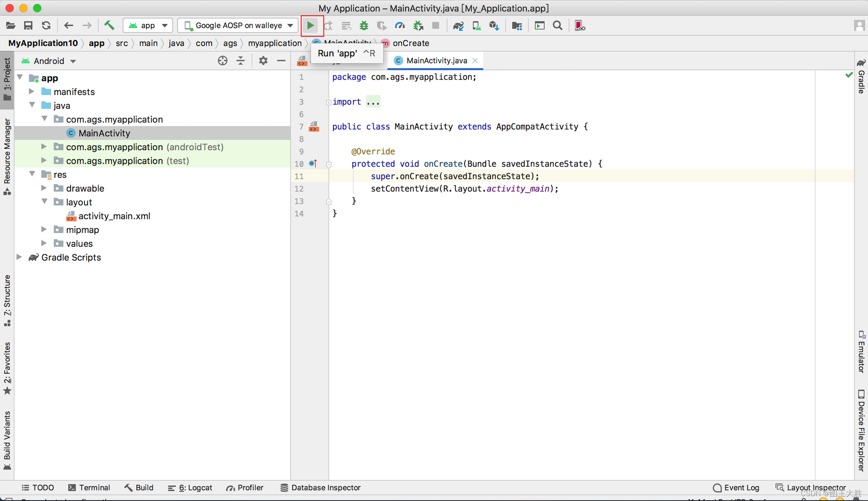Toggle the Project tool window sidebar

click(x=7, y=79)
